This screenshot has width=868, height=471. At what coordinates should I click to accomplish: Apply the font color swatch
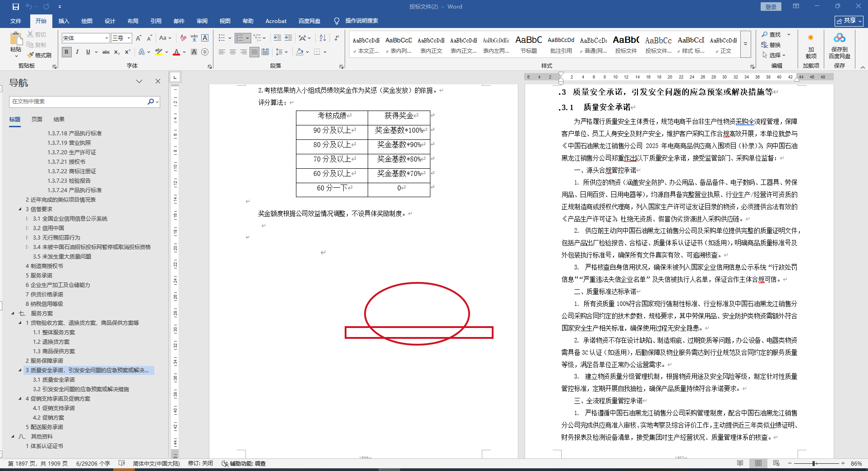(176, 52)
